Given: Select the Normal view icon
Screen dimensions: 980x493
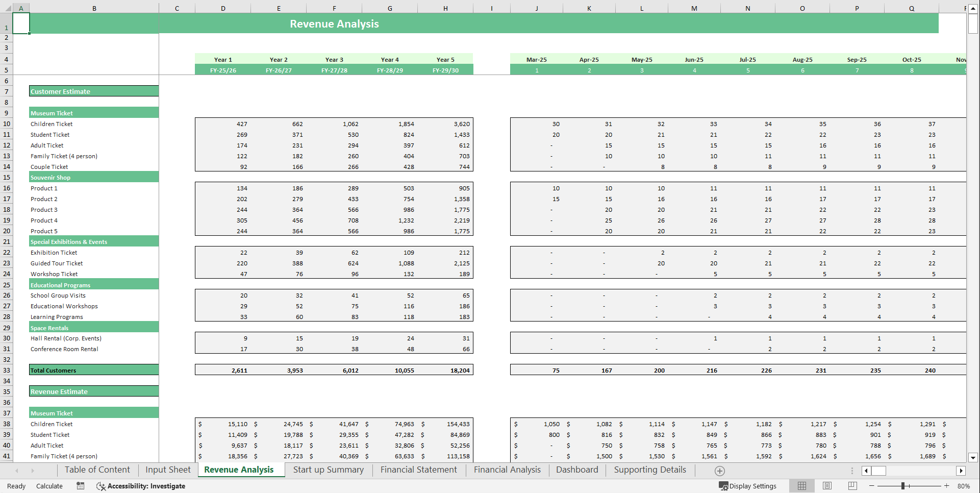Looking at the screenshot, I should click(801, 485).
